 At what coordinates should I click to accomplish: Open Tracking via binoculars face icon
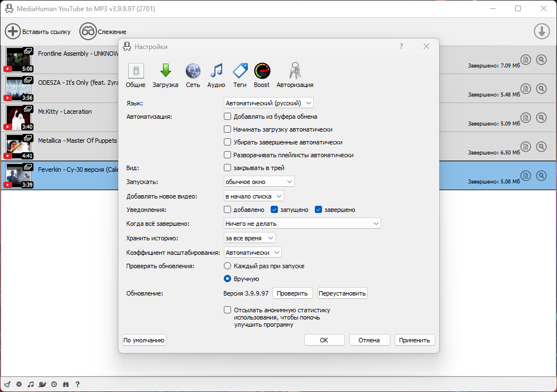click(88, 32)
